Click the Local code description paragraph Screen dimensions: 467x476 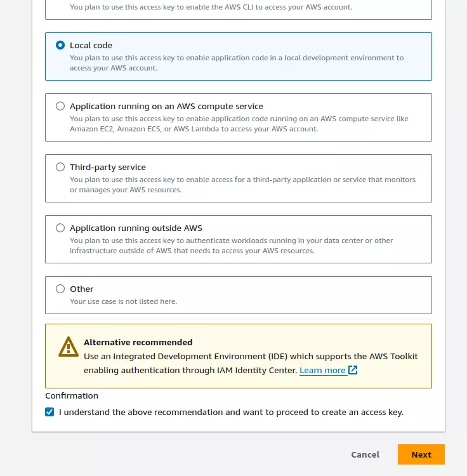point(237,63)
